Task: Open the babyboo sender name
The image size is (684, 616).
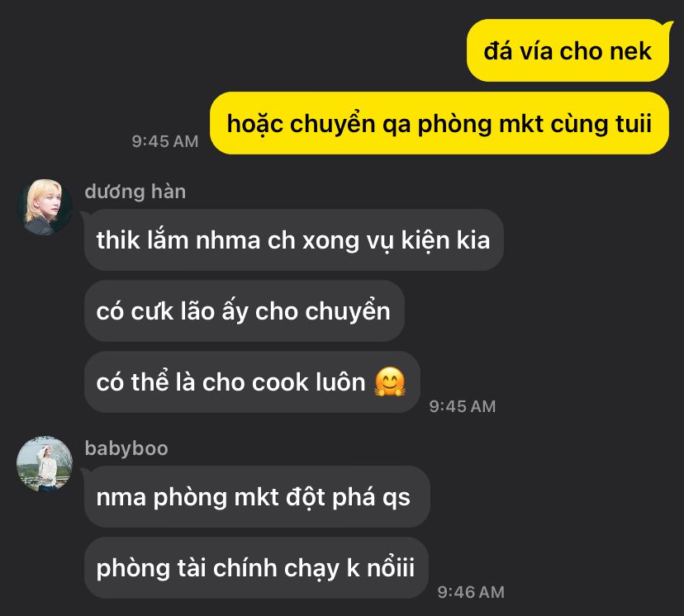Action: tap(126, 448)
